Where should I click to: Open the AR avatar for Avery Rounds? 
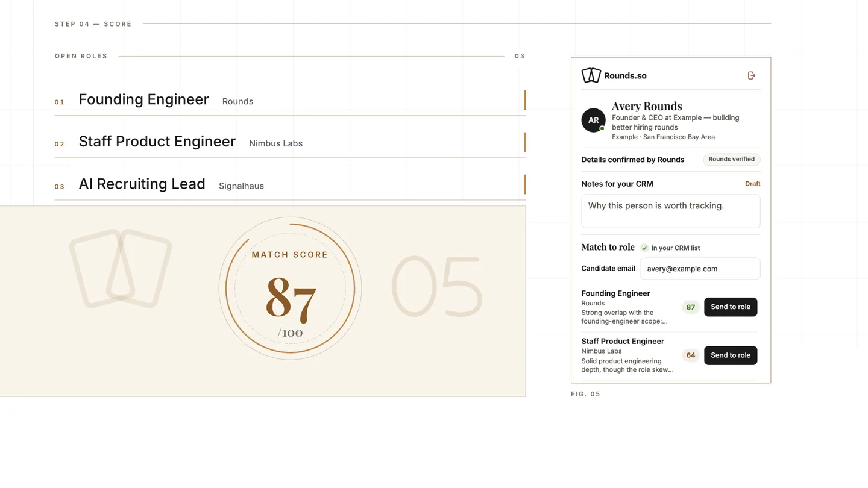pyautogui.click(x=593, y=120)
